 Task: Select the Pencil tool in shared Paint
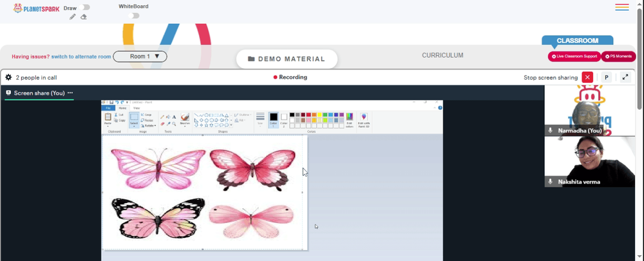coord(162,117)
